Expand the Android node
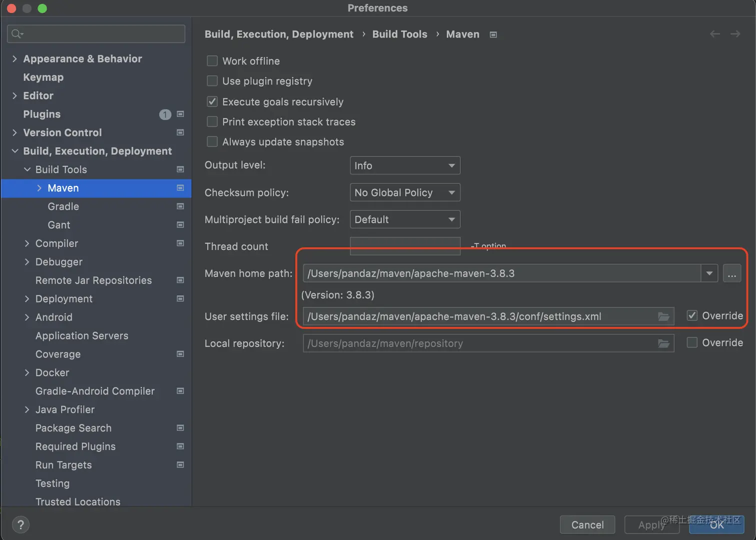The height and width of the screenshot is (540, 756). 27,317
